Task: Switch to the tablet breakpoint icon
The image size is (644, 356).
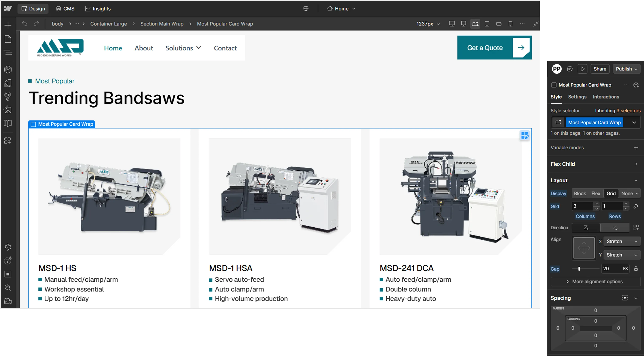Action: coord(487,24)
